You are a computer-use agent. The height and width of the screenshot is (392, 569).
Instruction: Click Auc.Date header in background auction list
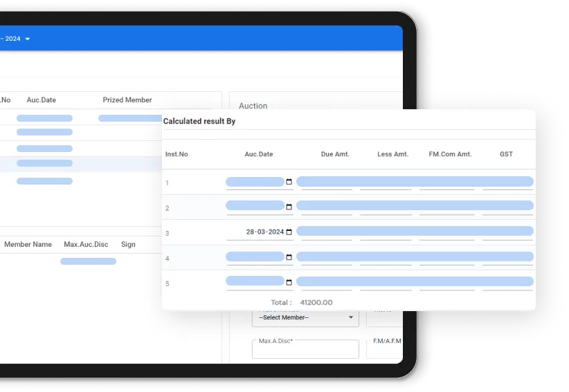pyautogui.click(x=42, y=100)
